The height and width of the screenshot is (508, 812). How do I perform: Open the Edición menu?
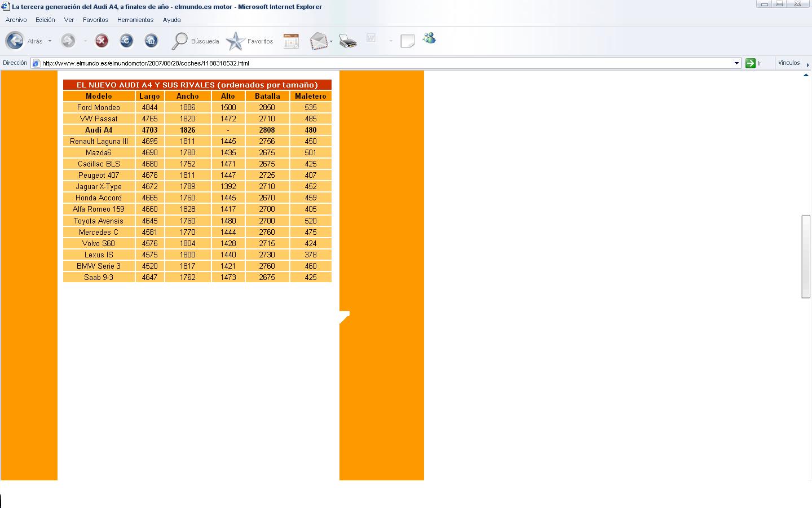pos(45,20)
